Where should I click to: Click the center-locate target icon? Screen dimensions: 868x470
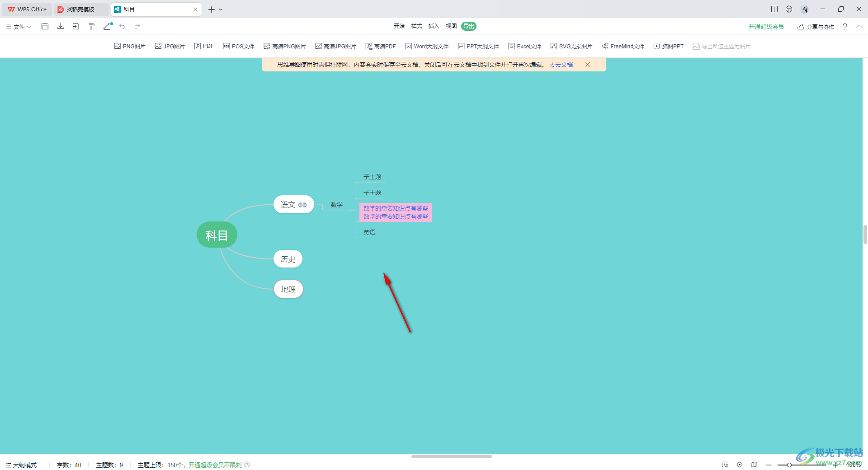point(740,465)
